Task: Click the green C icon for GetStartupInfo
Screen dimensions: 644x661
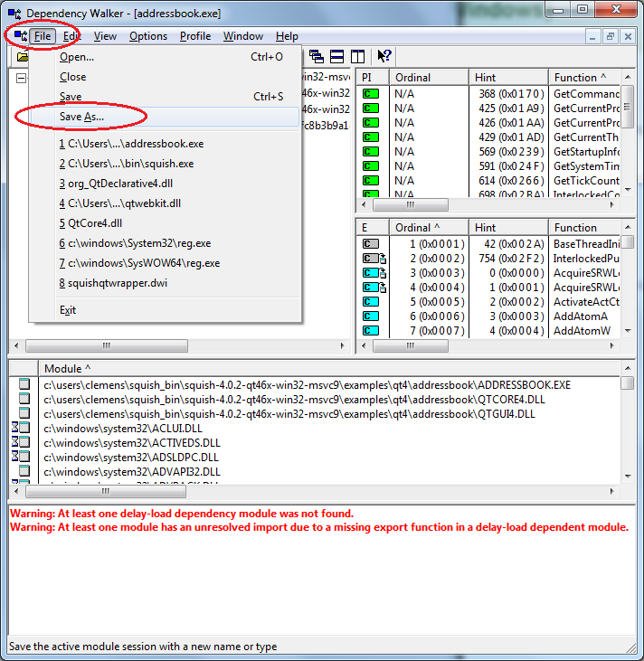Action: pyautogui.click(x=371, y=152)
